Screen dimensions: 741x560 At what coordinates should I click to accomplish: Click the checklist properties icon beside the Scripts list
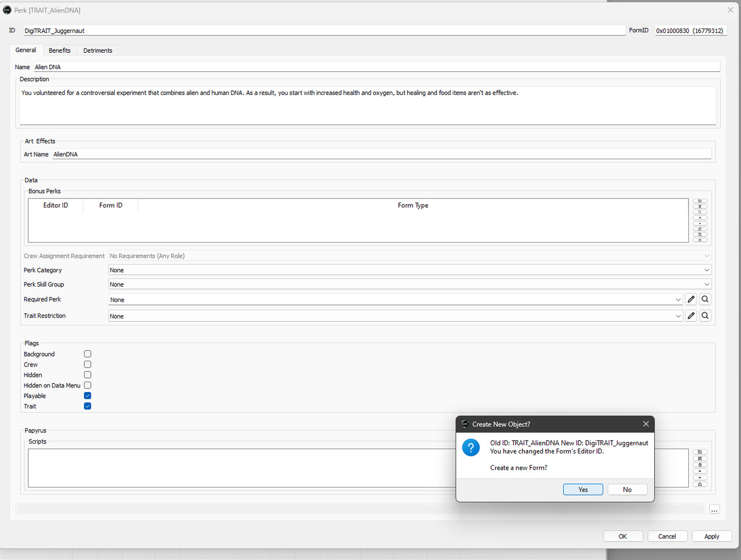700,458
